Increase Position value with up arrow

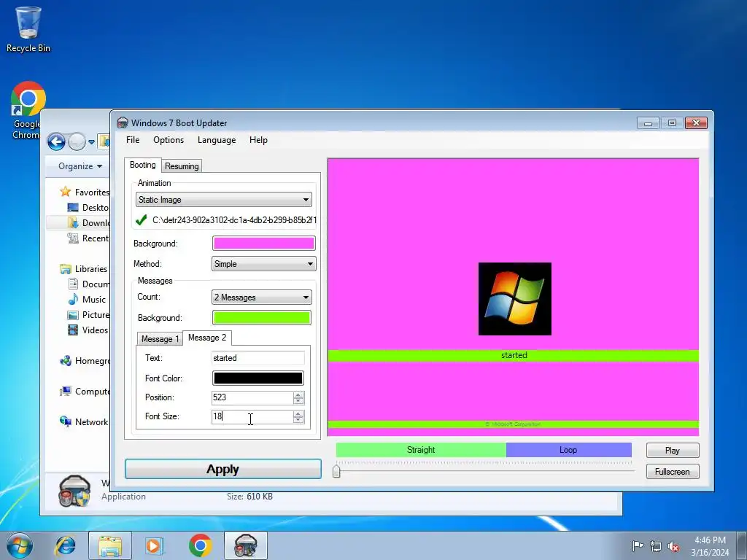pyautogui.click(x=298, y=394)
